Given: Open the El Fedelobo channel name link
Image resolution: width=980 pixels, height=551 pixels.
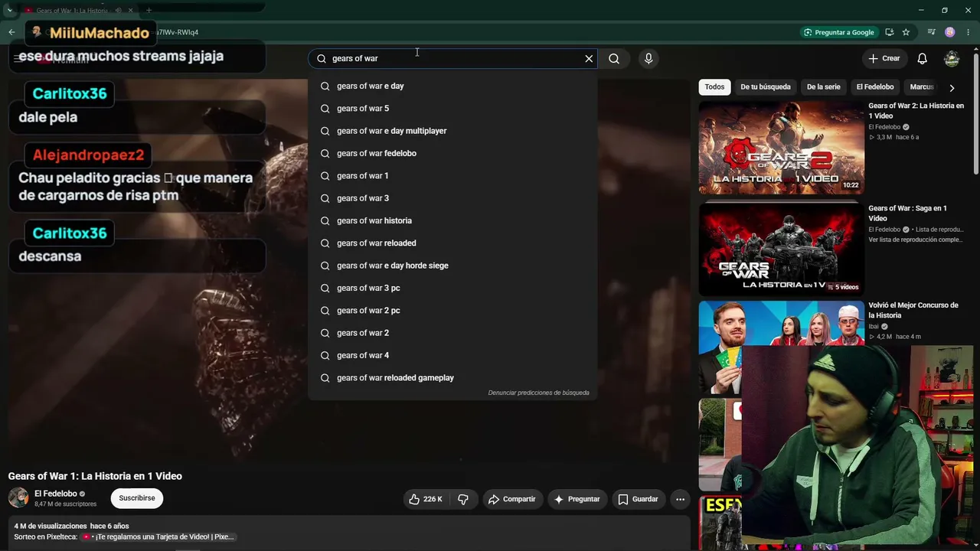Looking at the screenshot, I should point(56,494).
